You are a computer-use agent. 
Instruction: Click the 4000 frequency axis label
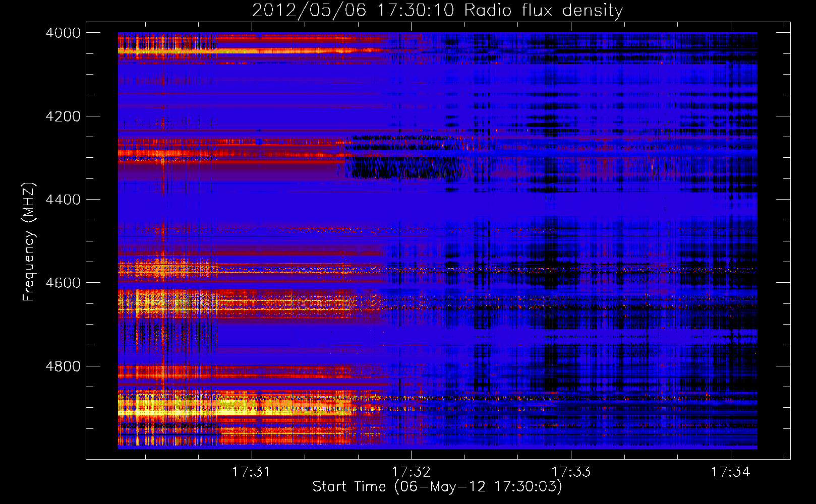[x=63, y=33]
